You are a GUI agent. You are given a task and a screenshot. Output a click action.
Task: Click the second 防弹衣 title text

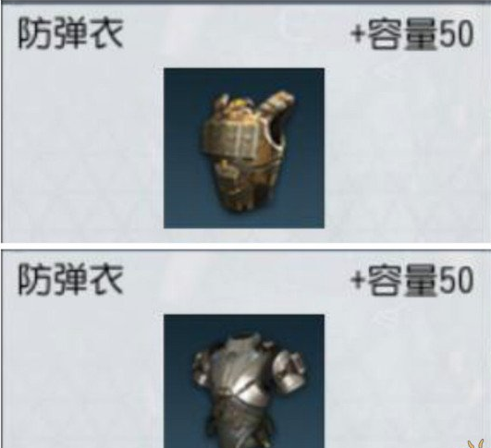(x=70, y=279)
